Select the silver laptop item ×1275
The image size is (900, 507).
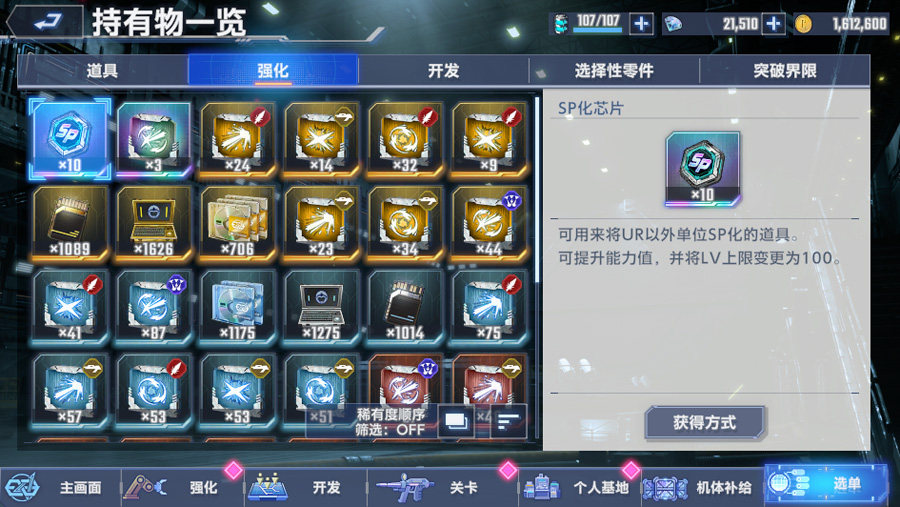point(321,307)
